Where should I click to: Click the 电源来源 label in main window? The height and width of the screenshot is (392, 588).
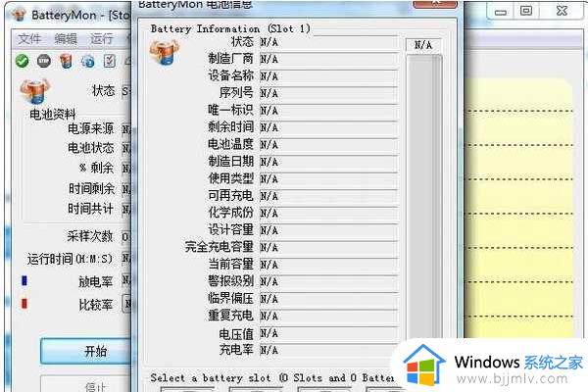(x=90, y=128)
